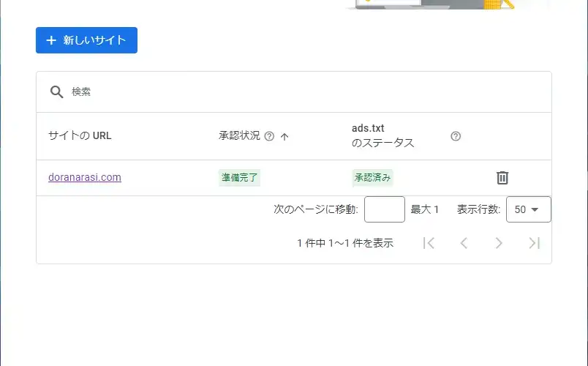Screen dimensions: 588x366
Task: Open help icon for ads.txt status
Action: click(456, 136)
